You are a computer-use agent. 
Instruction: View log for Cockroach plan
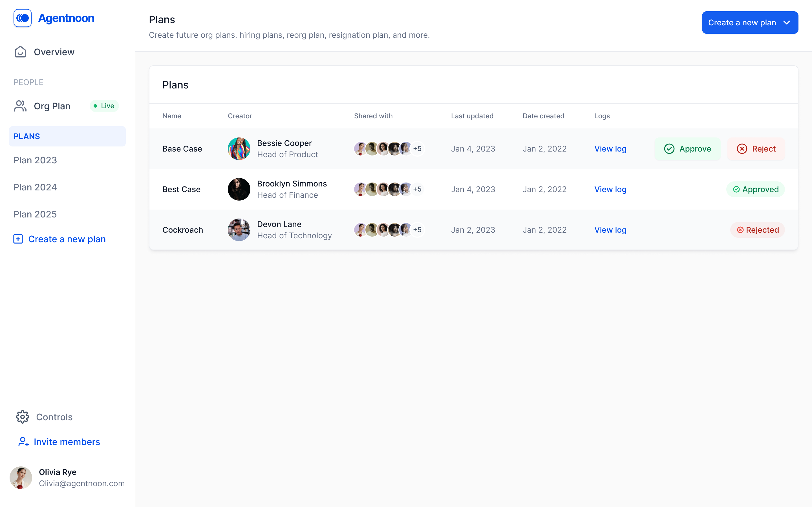coord(610,229)
